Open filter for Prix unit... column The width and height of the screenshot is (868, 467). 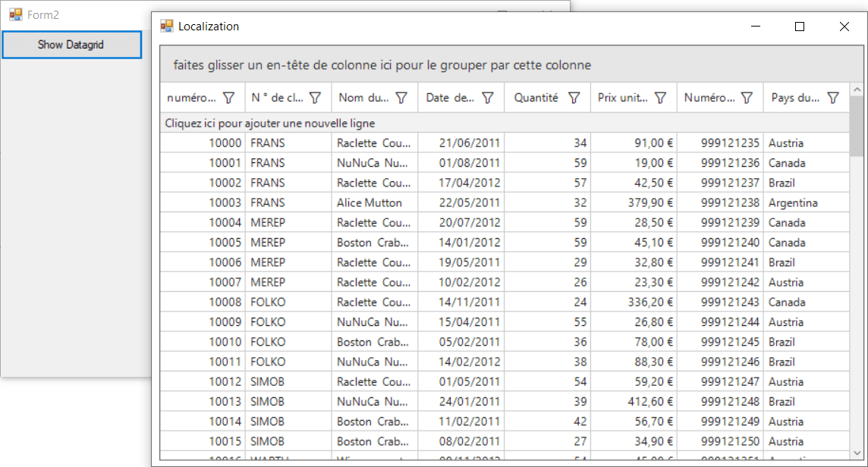click(x=660, y=98)
